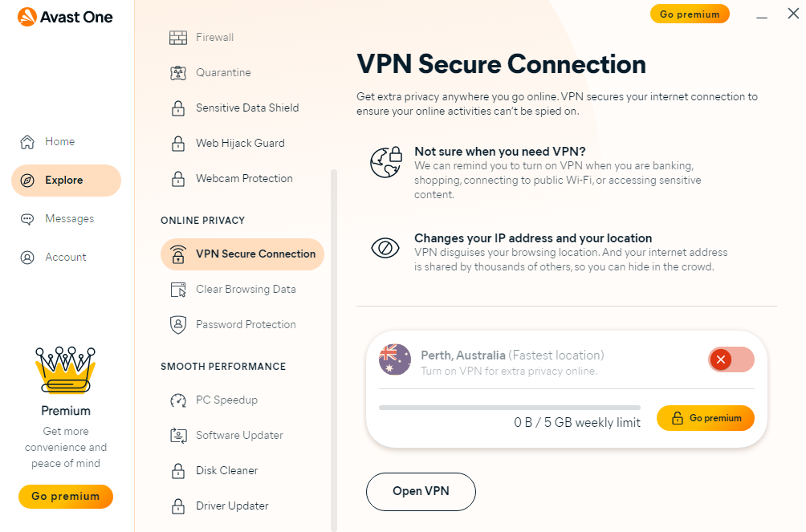Open the Account page
Viewport: 806px width, 532px height.
click(x=65, y=258)
